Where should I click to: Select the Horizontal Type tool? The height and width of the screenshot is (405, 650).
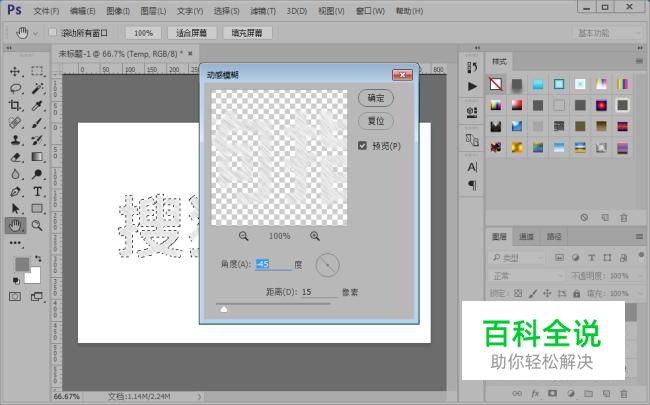point(37,192)
